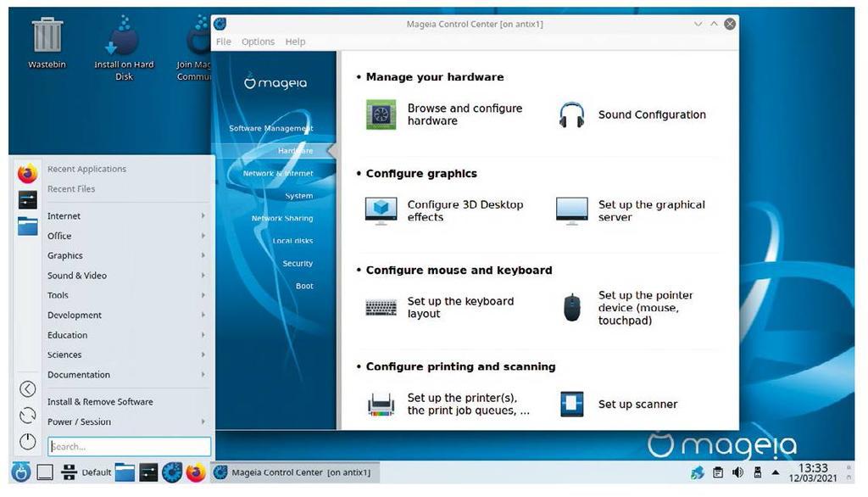Launch Firefox from the taskbar
The height and width of the screenshot is (497, 868).
(x=196, y=472)
